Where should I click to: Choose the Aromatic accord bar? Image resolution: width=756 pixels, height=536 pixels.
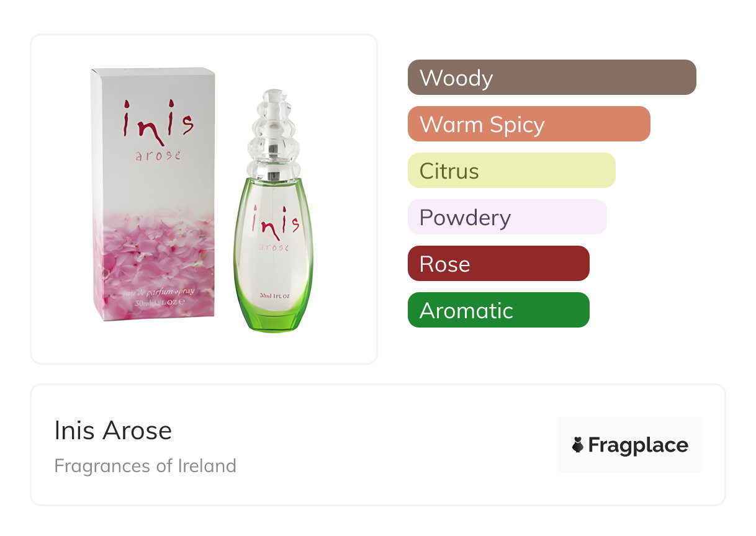498,310
